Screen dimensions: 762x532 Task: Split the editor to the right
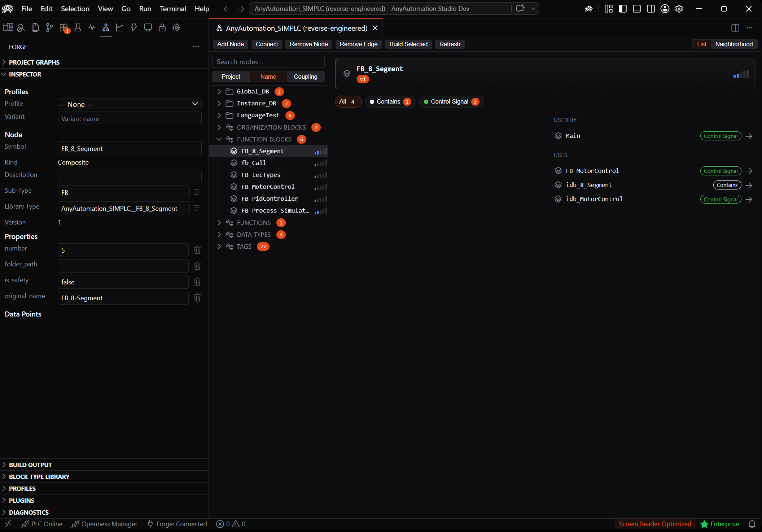tap(735, 28)
